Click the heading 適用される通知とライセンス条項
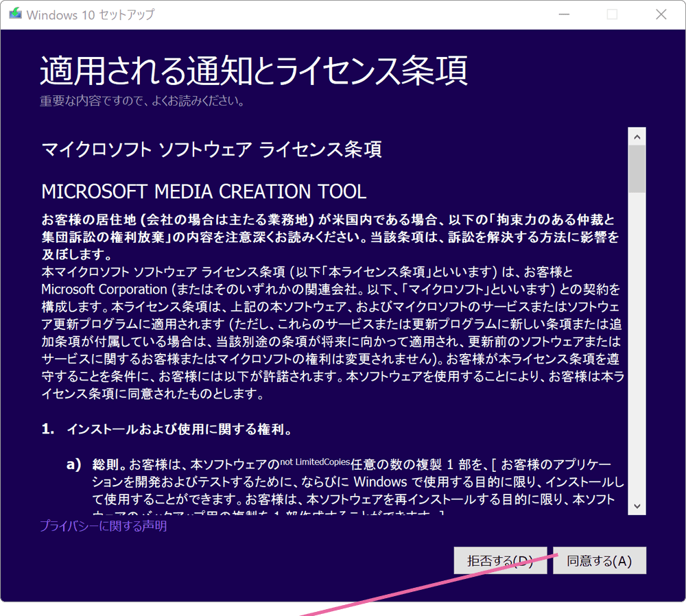This screenshot has width=686, height=616. (254, 71)
